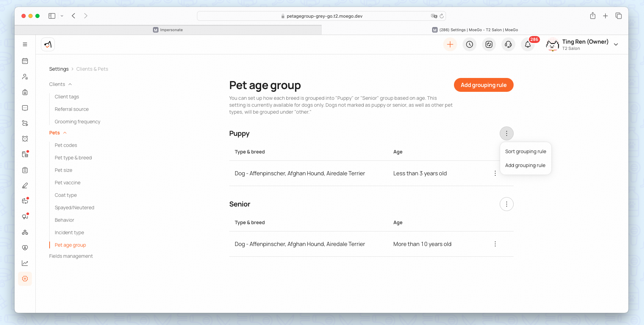Click the browser address bar
The image size is (644, 325).
(x=321, y=16)
